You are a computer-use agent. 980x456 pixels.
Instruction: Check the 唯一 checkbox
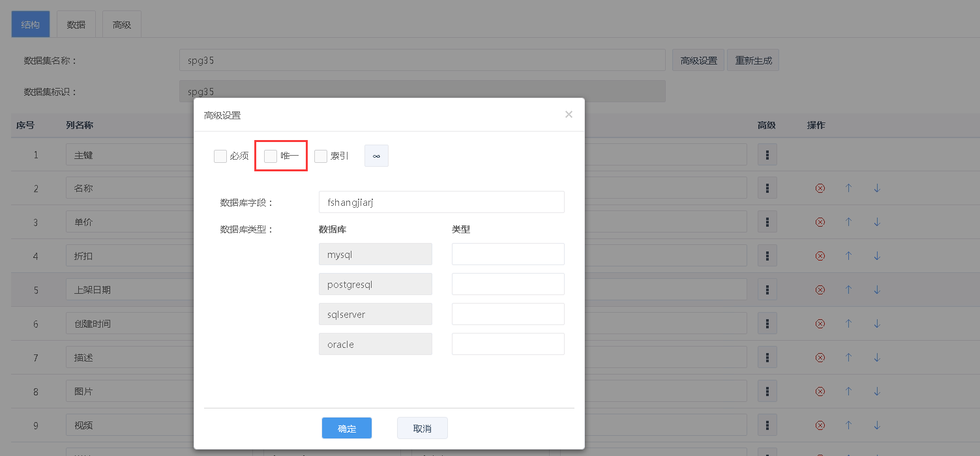tap(271, 156)
